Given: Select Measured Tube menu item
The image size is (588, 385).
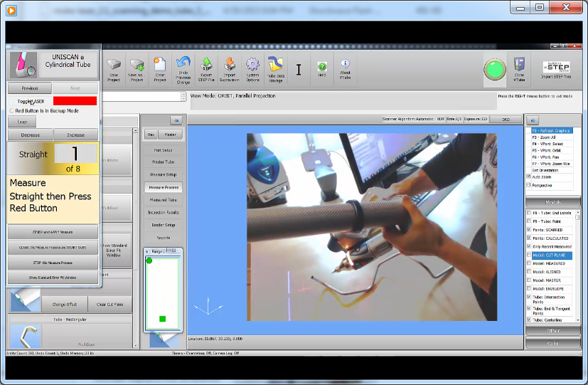Looking at the screenshot, I should point(163,200).
